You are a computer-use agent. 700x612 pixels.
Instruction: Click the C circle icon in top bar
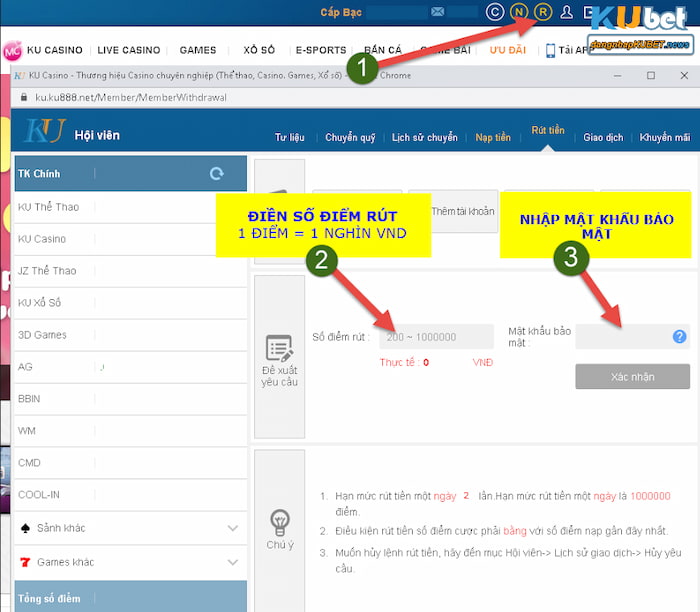click(x=495, y=12)
